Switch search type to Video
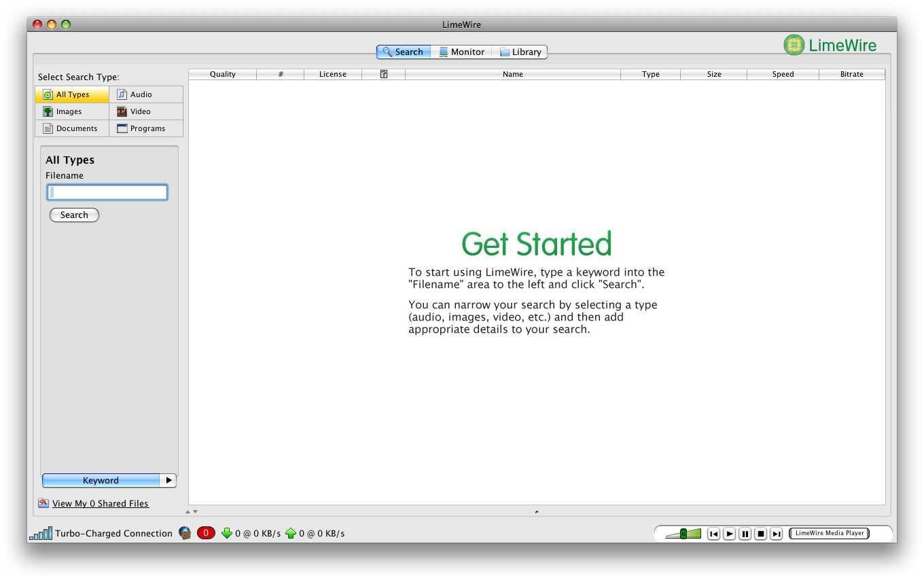This screenshot has height=580, width=924. [146, 111]
